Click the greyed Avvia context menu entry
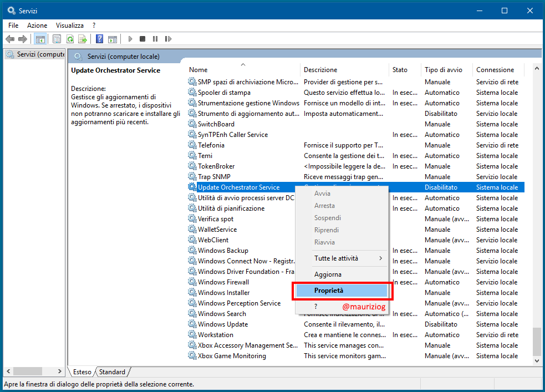This screenshot has height=392, width=545. [x=342, y=193]
